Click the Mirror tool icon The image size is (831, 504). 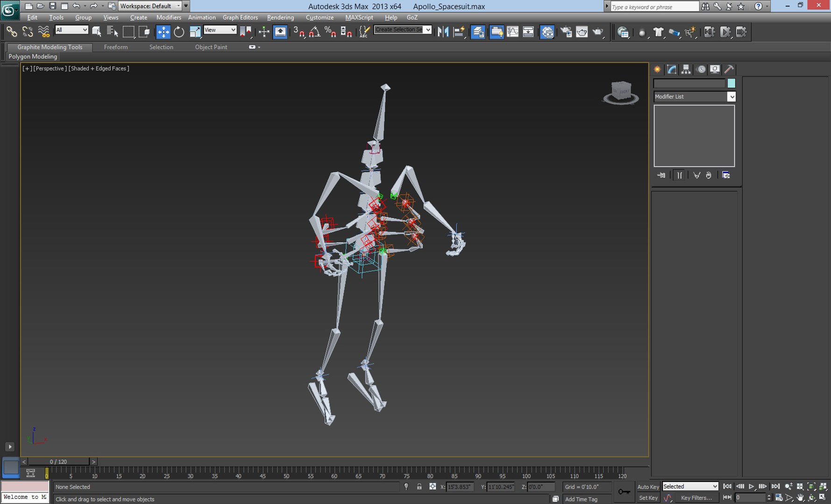point(443,32)
